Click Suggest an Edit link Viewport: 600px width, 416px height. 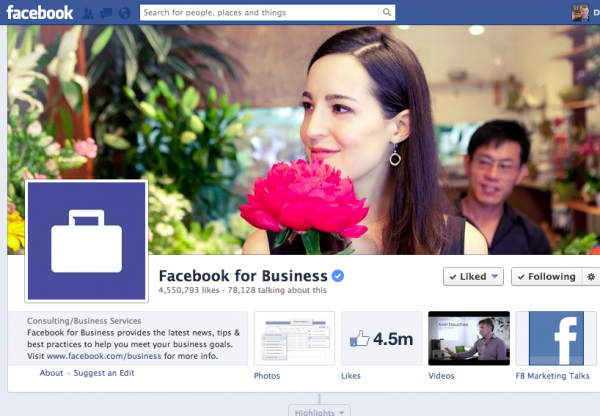[x=104, y=373]
